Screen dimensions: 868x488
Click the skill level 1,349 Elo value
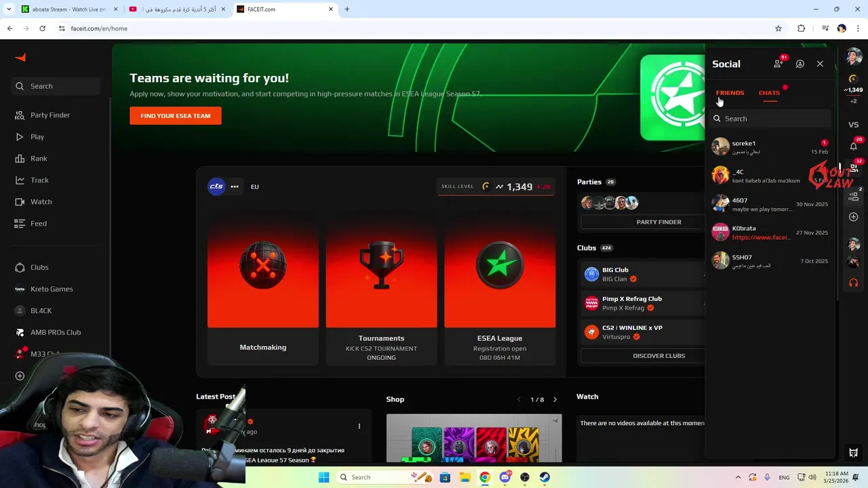(x=519, y=186)
